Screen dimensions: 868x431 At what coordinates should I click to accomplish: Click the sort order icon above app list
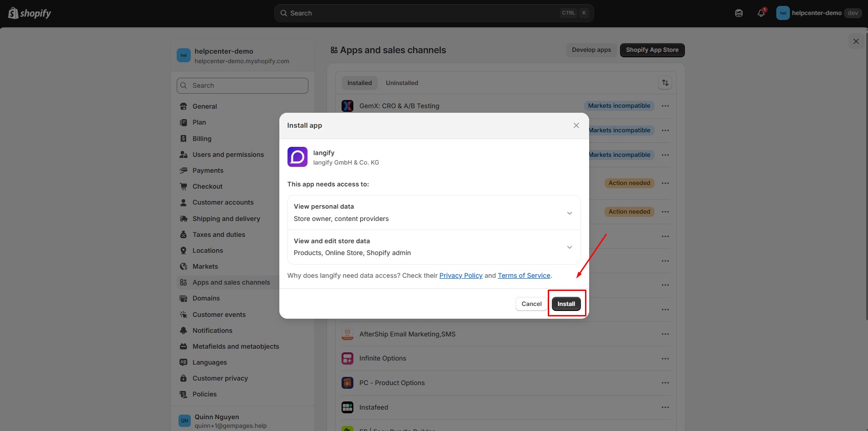pyautogui.click(x=665, y=82)
